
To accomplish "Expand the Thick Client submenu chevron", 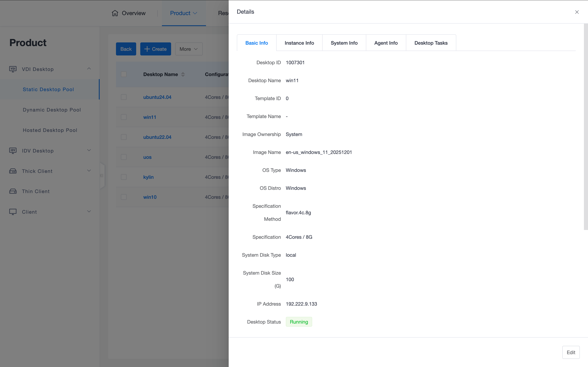I will [x=89, y=171].
